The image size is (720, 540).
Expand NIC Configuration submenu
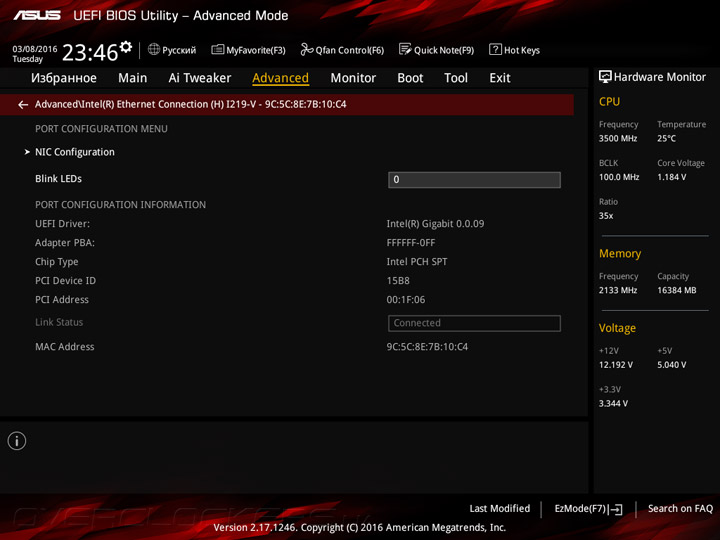75,152
